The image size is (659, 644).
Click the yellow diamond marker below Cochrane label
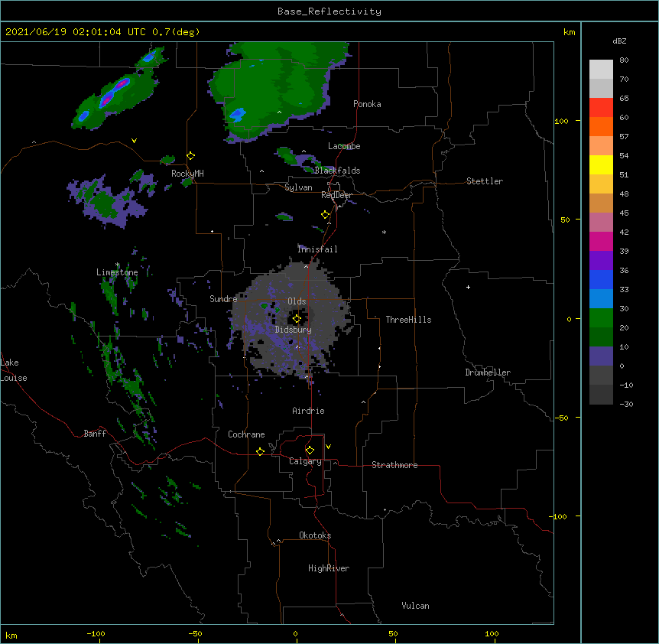click(260, 451)
